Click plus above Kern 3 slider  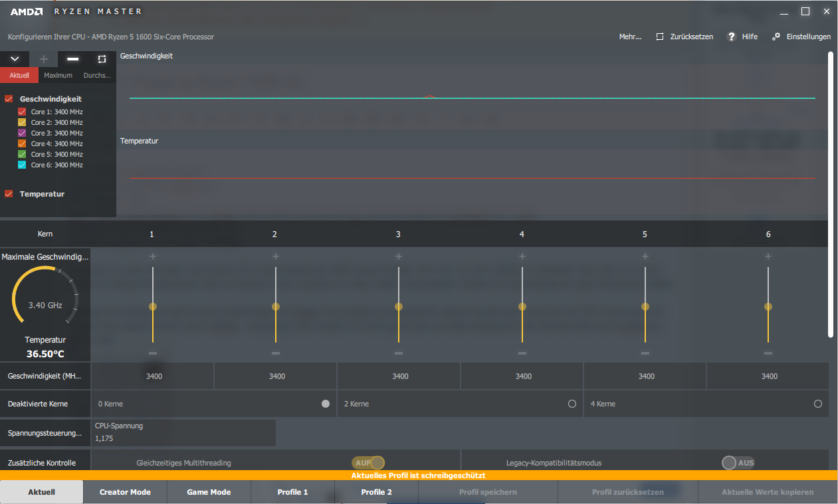399,256
